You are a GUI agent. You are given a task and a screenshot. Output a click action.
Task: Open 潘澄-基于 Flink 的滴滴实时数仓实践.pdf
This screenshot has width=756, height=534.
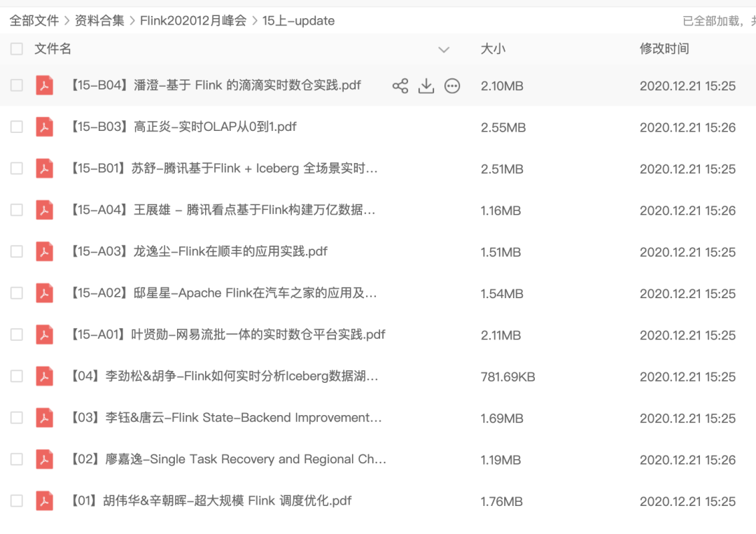216,85
